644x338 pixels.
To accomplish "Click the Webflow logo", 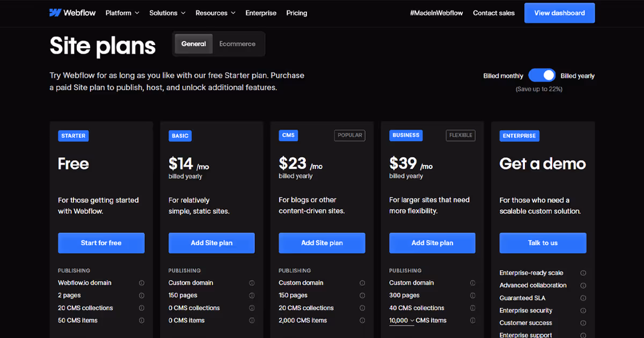I will pos(72,13).
